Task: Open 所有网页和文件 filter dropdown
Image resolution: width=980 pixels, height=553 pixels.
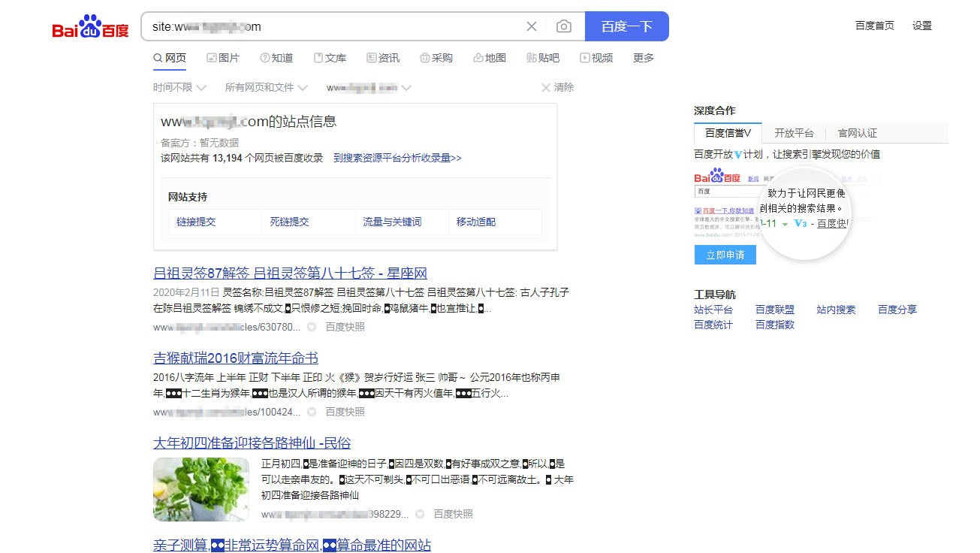Action: 266,88
